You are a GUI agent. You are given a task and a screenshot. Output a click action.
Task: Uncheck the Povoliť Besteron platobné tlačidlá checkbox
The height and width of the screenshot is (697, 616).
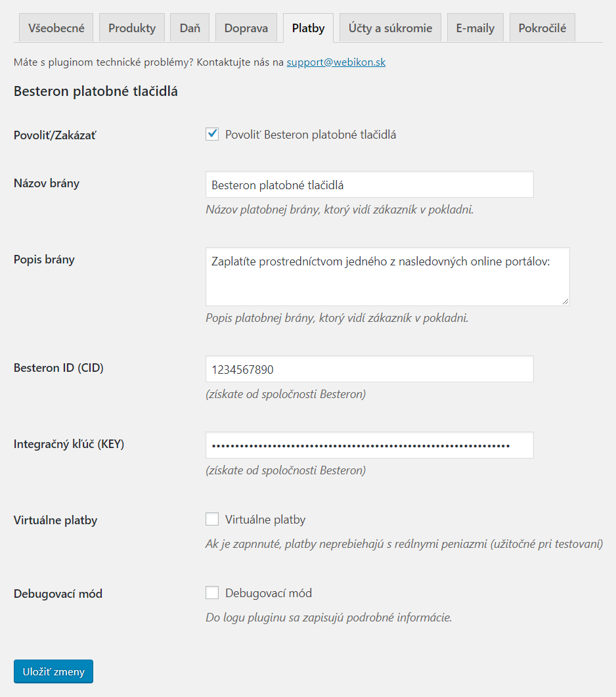pyautogui.click(x=212, y=135)
